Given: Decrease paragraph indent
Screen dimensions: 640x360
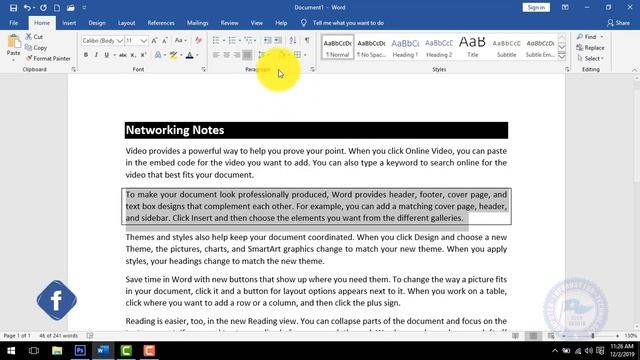Looking at the screenshot, I should (x=267, y=40).
